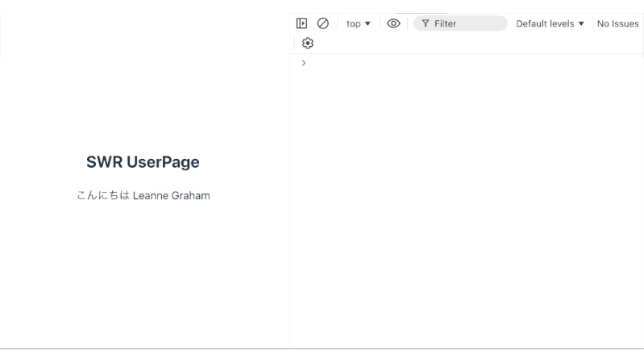Screen dimensions: 644x363
Task: Click the console prompt chevron
Action: click(x=304, y=63)
